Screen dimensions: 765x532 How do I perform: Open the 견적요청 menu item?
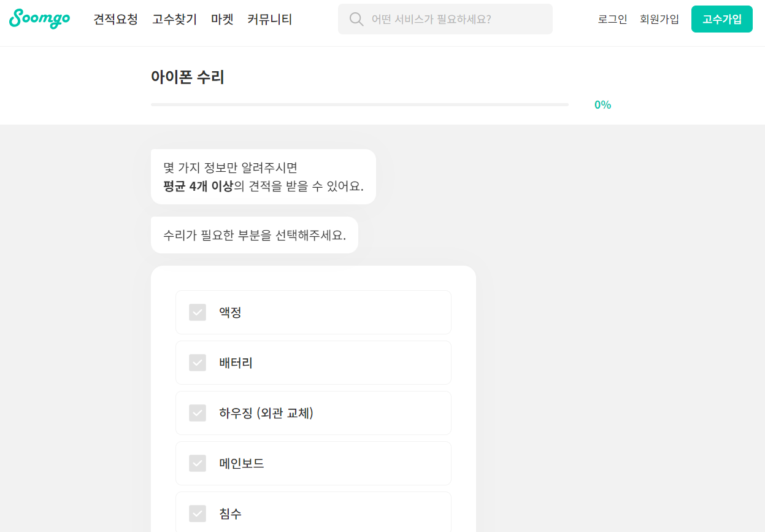click(115, 19)
